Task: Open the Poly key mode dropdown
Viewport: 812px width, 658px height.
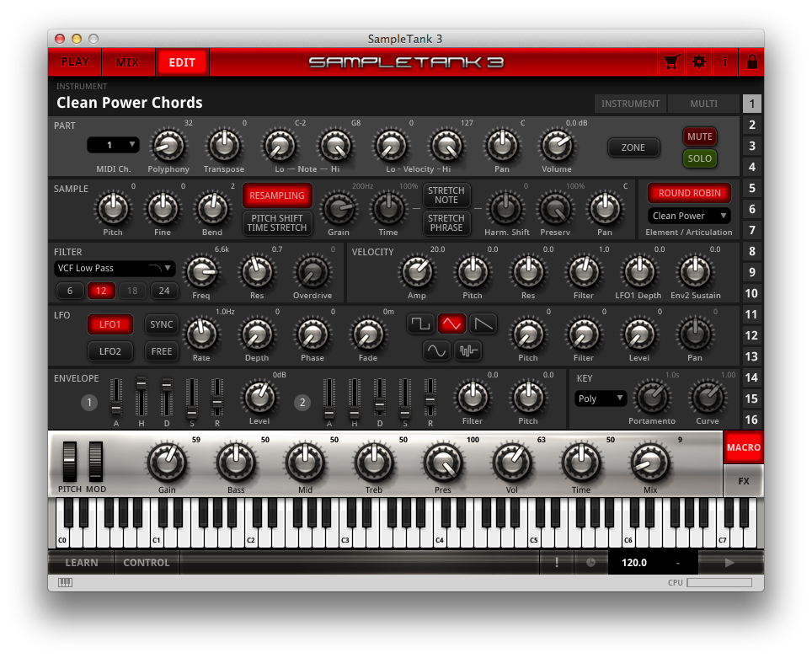Action: tap(601, 398)
